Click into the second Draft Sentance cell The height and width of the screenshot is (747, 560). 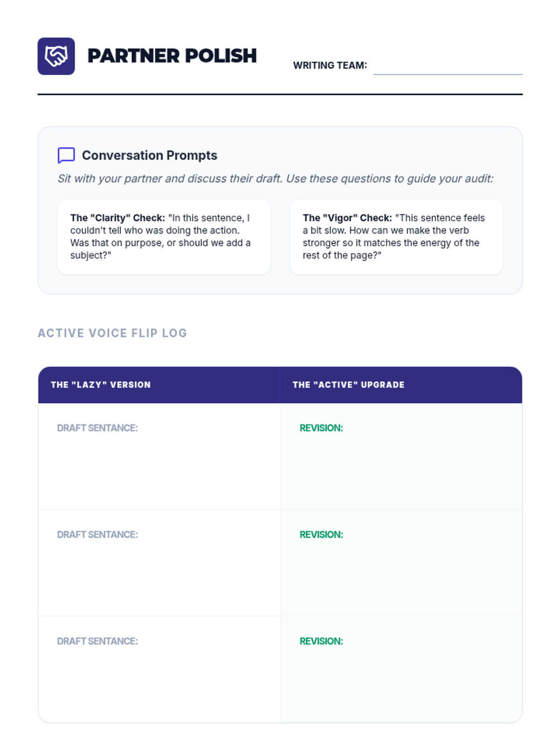pyautogui.click(x=159, y=569)
